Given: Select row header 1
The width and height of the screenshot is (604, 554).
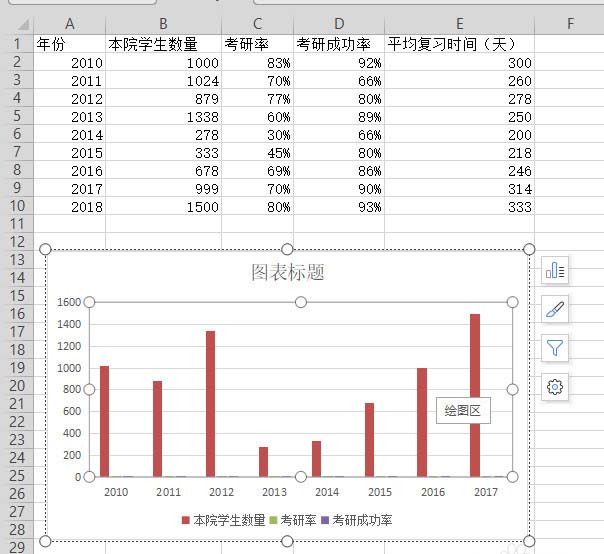Looking at the screenshot, I should pos(16,44).
